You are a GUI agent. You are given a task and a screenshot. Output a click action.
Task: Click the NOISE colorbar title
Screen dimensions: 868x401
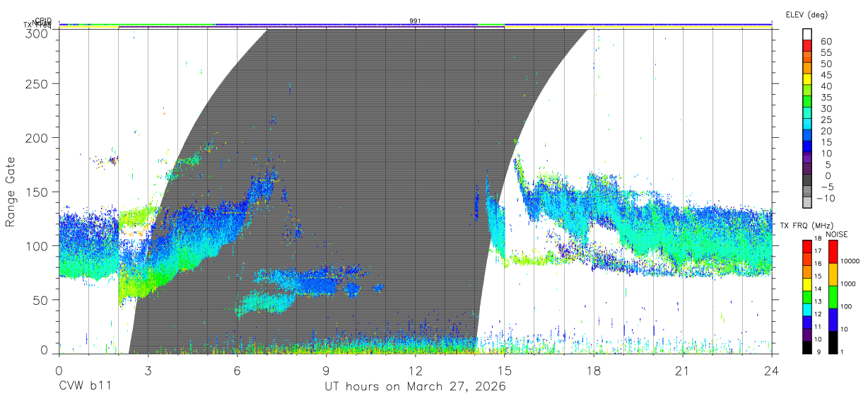[836, 234]
